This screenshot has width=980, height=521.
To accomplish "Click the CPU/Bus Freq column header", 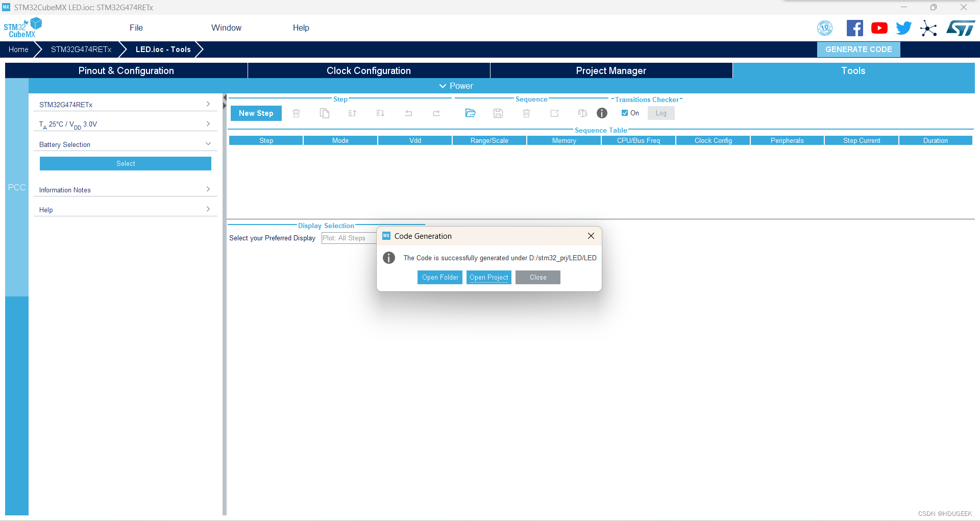I will point(639,140).
